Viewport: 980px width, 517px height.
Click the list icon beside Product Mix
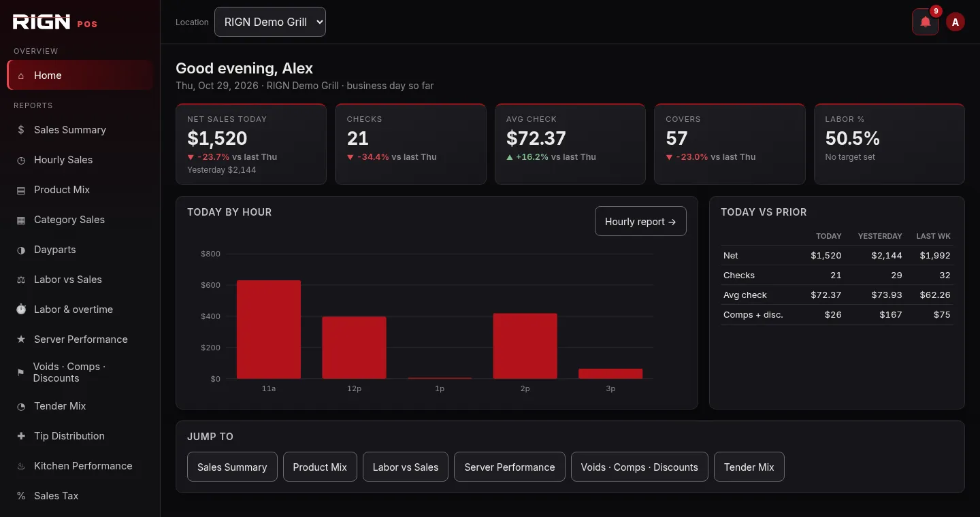21,190
